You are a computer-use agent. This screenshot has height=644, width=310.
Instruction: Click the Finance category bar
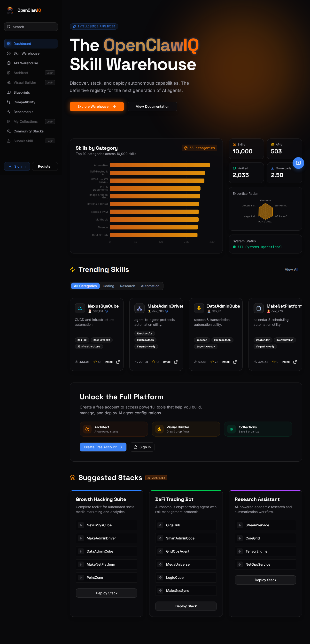(x=154, y=227)
